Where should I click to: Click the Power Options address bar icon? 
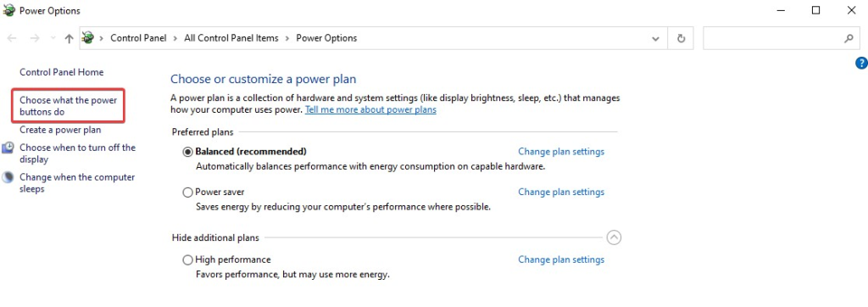tap(88, 38)
